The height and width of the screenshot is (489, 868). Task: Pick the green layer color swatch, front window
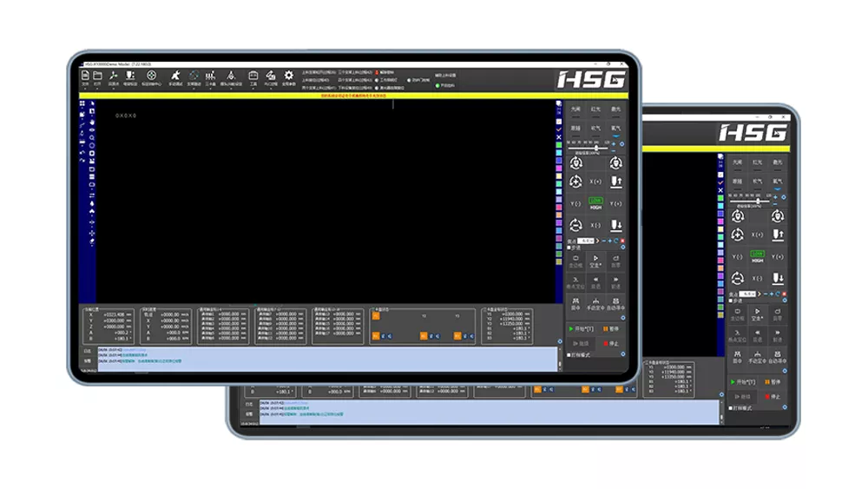[x=558, y=144]
